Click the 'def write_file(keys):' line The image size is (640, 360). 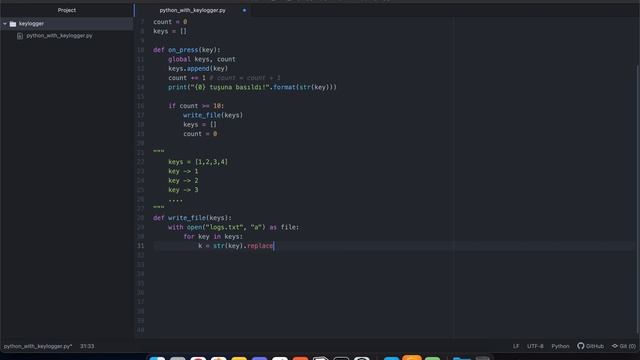[x=192, y=218]
